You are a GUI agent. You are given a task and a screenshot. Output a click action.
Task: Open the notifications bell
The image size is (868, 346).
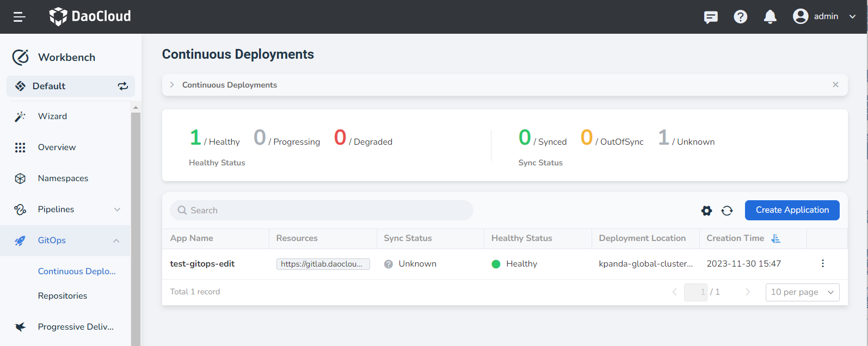[x=770, y=17]
